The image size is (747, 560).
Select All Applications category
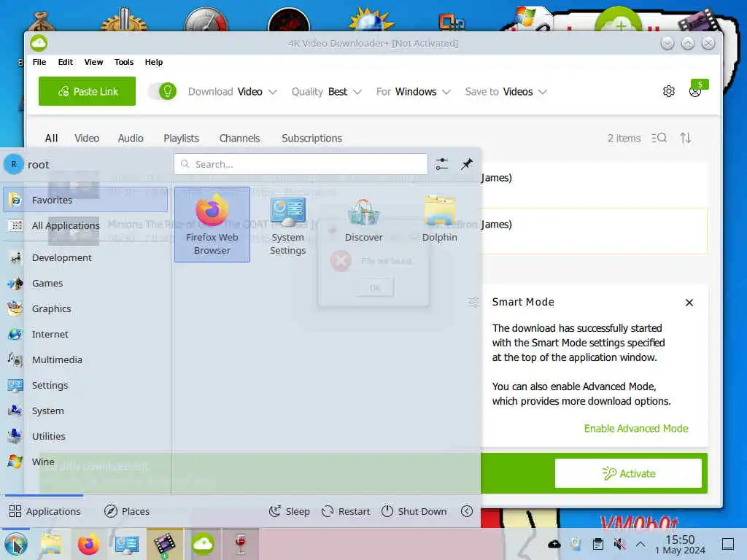[85, 226]
